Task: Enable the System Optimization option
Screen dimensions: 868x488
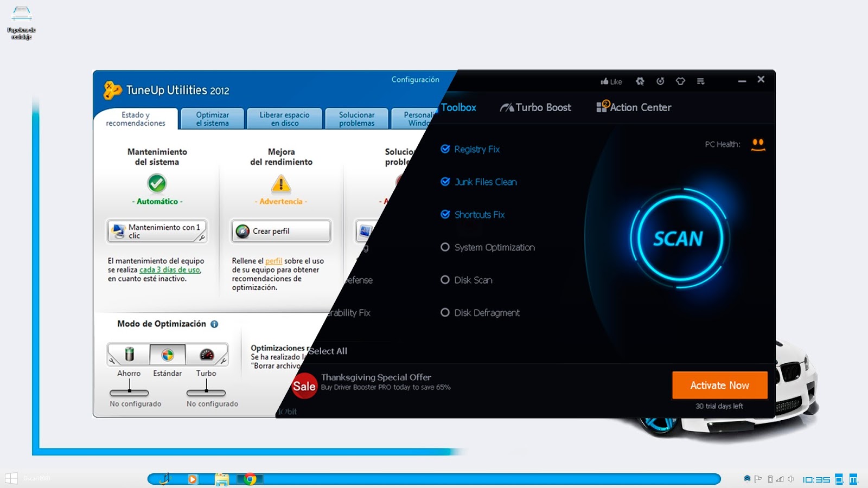Action: [445, 247]
